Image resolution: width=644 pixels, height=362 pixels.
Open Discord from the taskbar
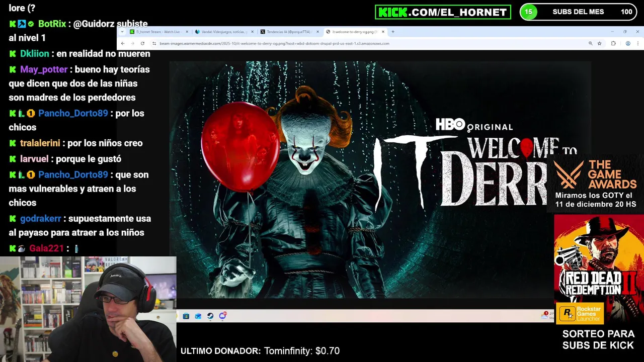coord(222,316)
